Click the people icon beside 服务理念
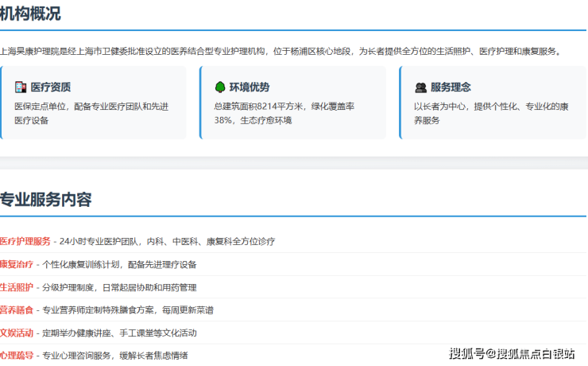Image resolution: width=588 pixels, height=366 pixels. tap(420, 87)
